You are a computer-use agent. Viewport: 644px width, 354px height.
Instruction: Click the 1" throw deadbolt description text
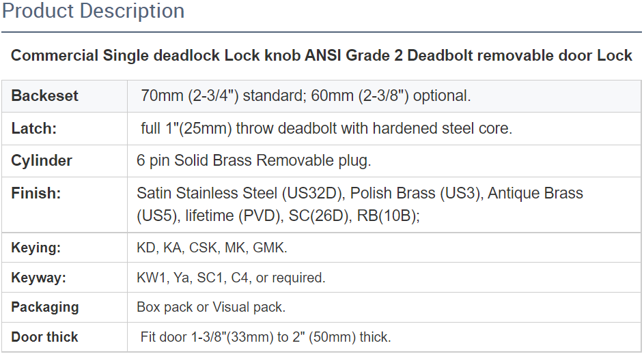tap(326, 128)
